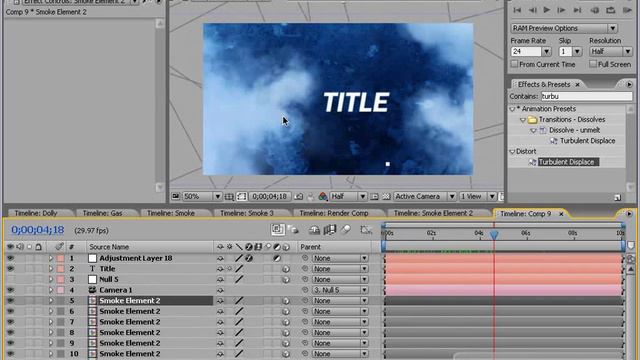Expand Camera 1 layer properties
Viewport: 640px width, 360px height.
click(51, 290)
